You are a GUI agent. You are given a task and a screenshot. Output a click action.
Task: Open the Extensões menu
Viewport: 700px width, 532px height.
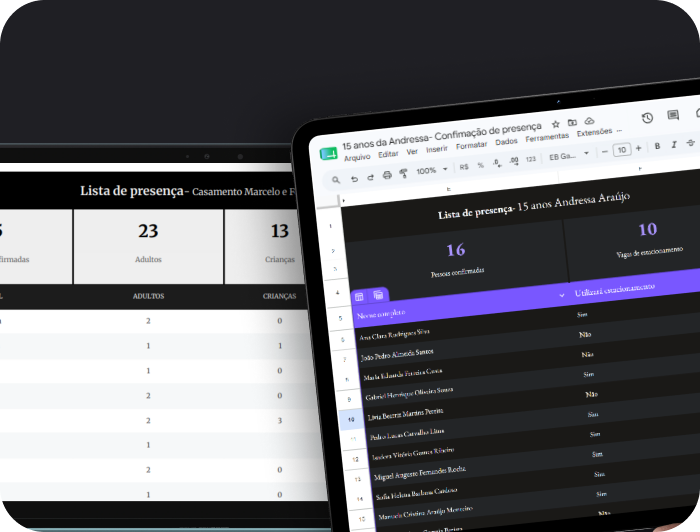594,133
